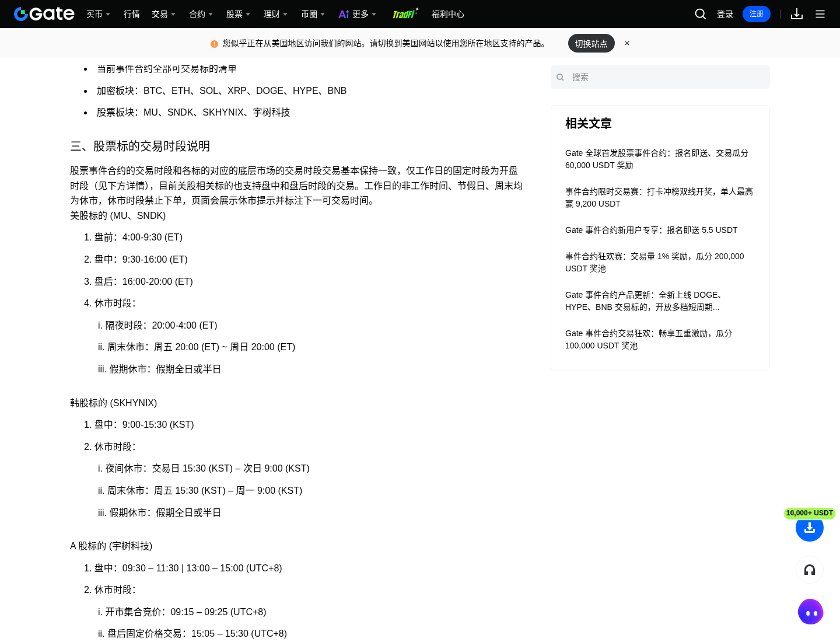Click line 盘后固定价格交易：15:05 – 15:30
Screen dimensions: 840x642
click(197, 633)
